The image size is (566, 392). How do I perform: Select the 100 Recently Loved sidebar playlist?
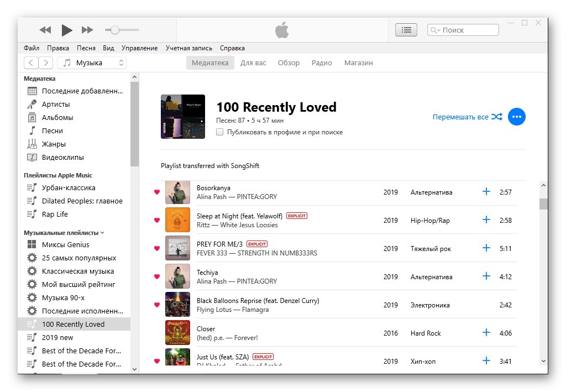(x=74, y=324)
